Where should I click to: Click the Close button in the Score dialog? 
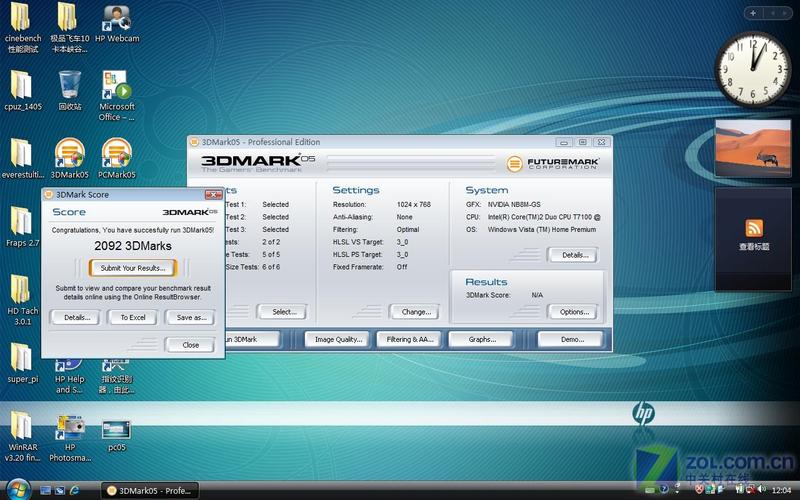(x=190, y=345)
